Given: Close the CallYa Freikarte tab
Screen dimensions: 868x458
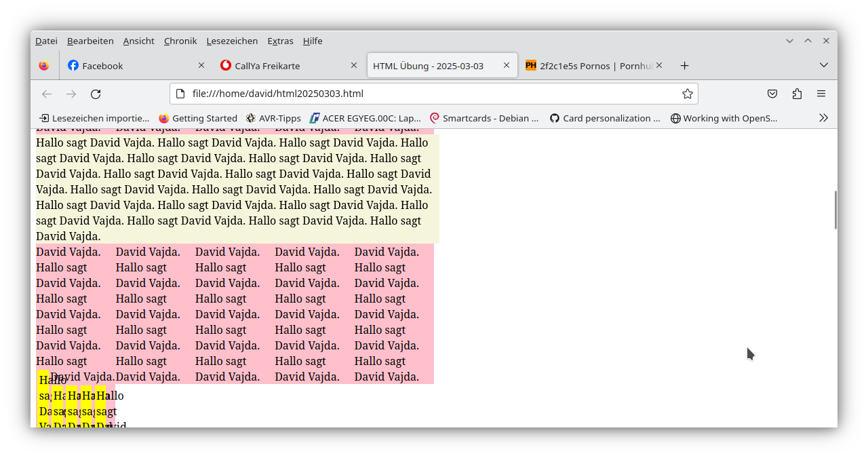Looking at the screenshot, I should pos(353,66).
